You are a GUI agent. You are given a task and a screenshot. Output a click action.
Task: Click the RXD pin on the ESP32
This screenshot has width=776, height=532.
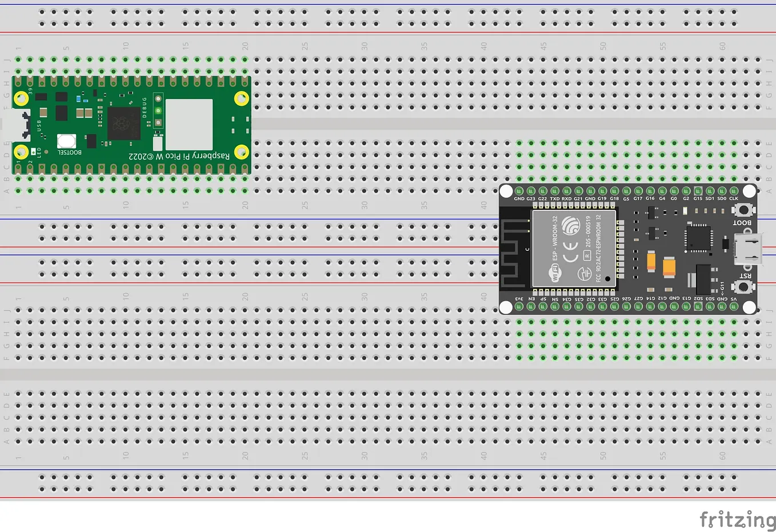pos(565,190)
